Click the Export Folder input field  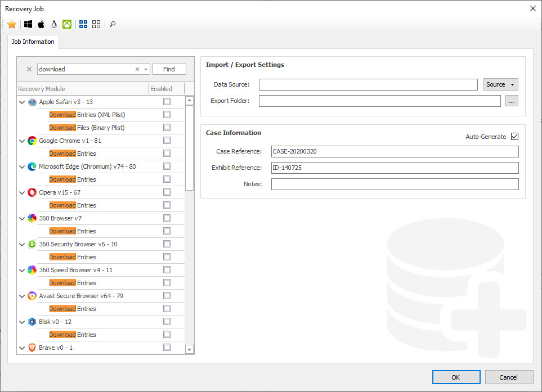point(379,101)
